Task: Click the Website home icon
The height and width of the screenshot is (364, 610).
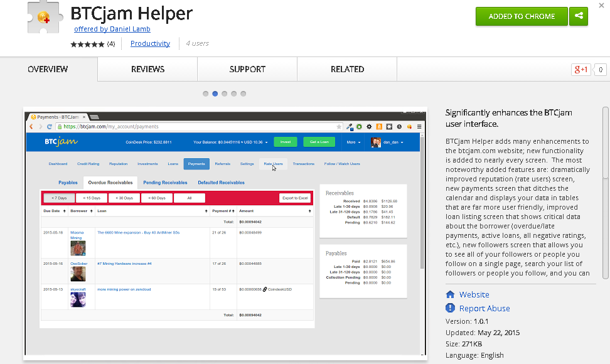Action: point(450,294)
